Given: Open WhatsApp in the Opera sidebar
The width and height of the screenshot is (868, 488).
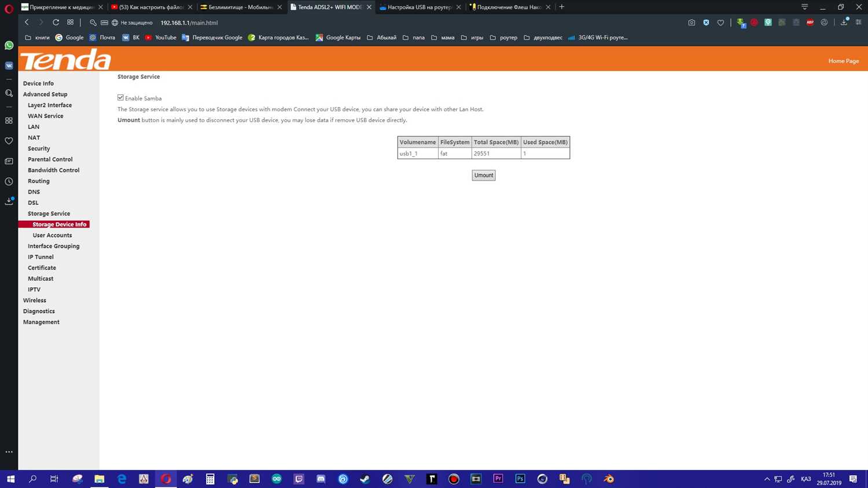Looking at the screenshot, I should 9,45.
